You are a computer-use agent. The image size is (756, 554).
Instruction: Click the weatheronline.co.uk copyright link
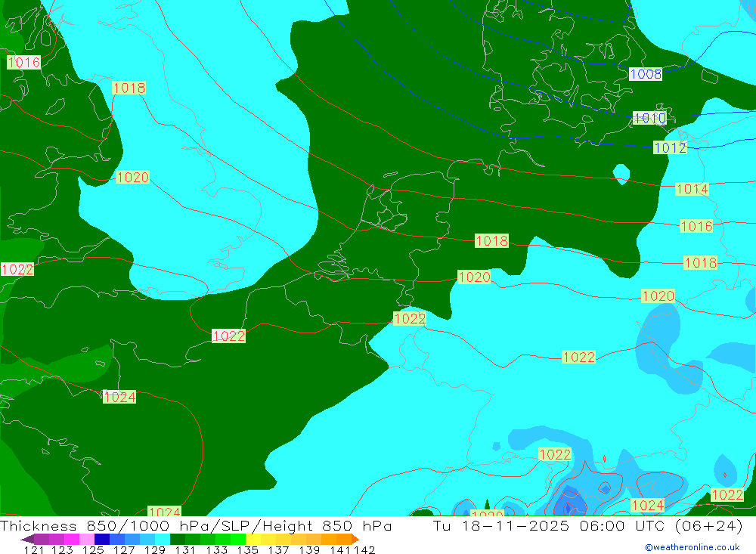pyautogui.click(x=692, y=547)
